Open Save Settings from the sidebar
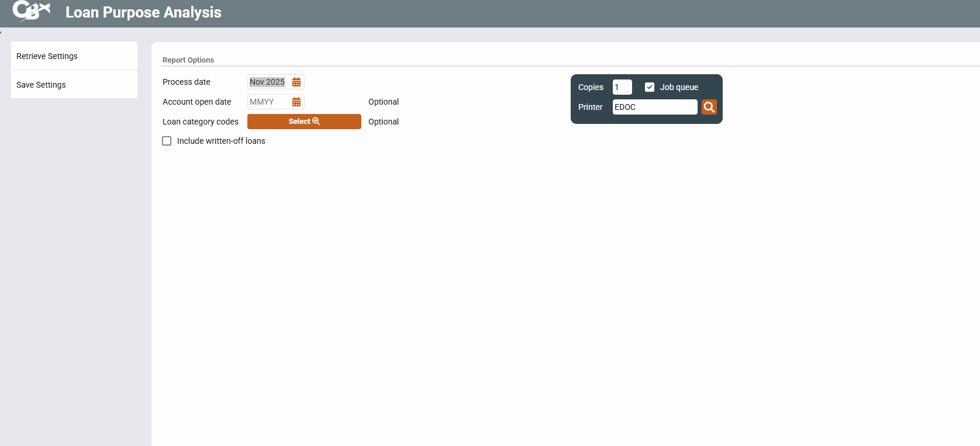 tap(41, 85)
